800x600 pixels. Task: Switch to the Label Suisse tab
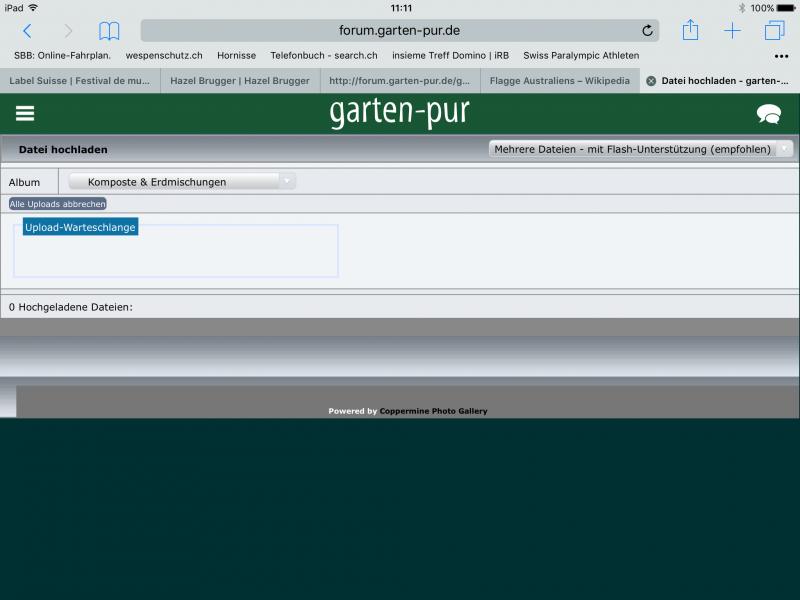click(80, 81)
